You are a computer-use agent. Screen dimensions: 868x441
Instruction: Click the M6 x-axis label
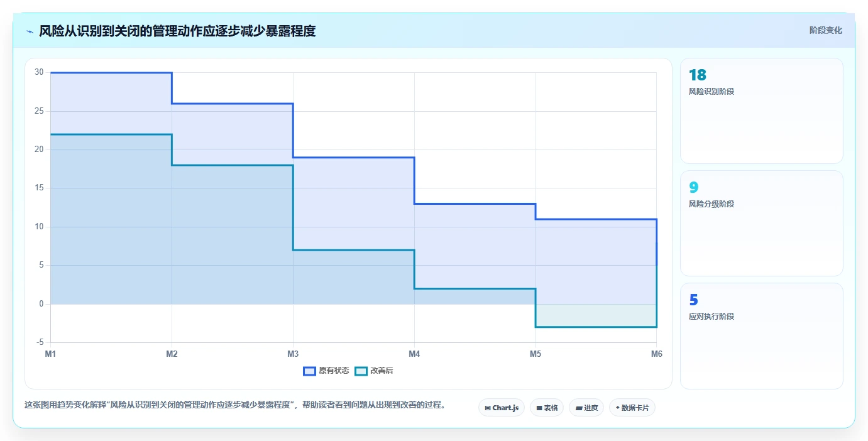657,354
